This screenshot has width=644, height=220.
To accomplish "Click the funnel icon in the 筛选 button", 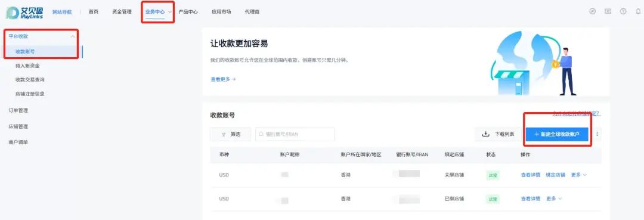I will click(x=224, y=134).
